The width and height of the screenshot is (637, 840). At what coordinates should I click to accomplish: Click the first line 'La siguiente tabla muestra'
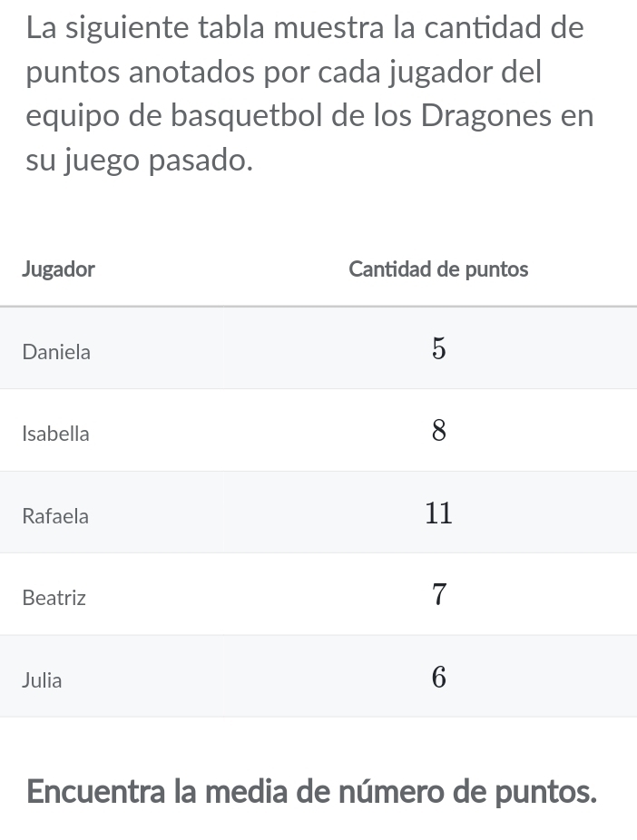pyautogui.click(x=205, y=27)
